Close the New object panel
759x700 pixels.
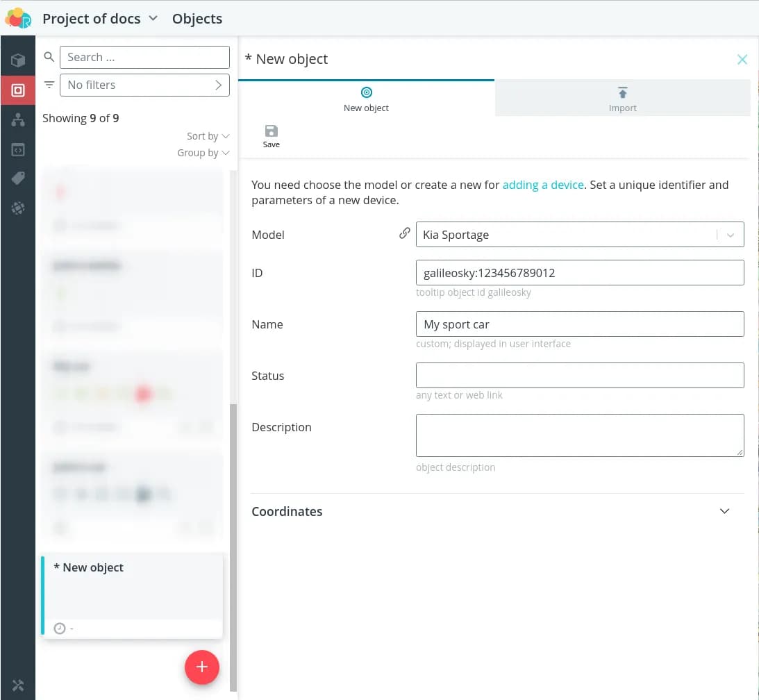742,60
